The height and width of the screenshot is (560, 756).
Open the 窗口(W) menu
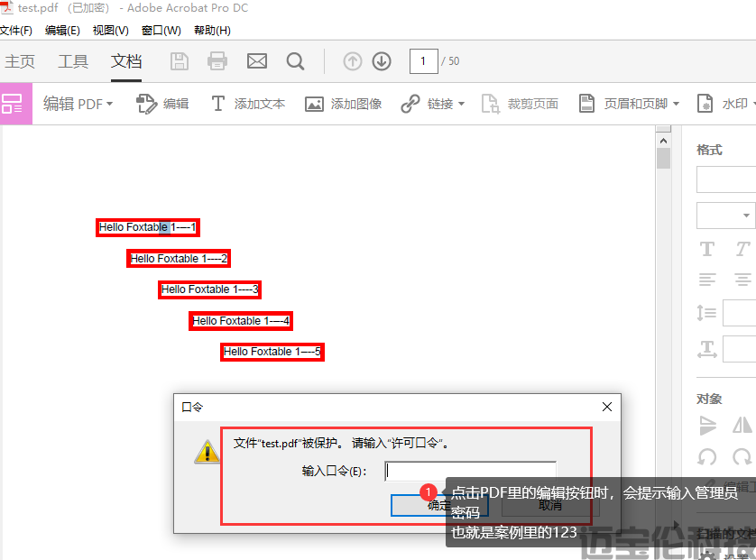point(161,31)
